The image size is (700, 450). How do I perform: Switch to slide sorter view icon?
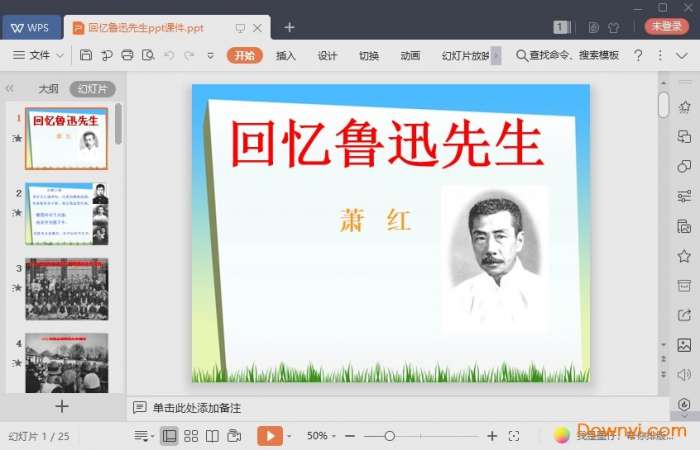(191, 436)
